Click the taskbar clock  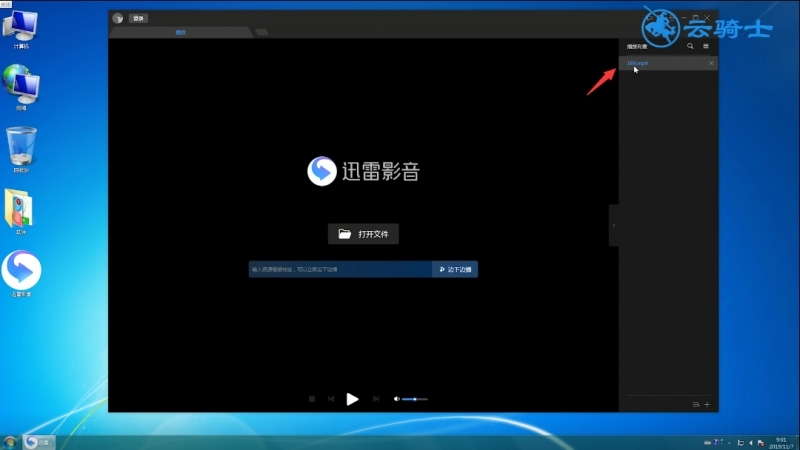[781, 443]
